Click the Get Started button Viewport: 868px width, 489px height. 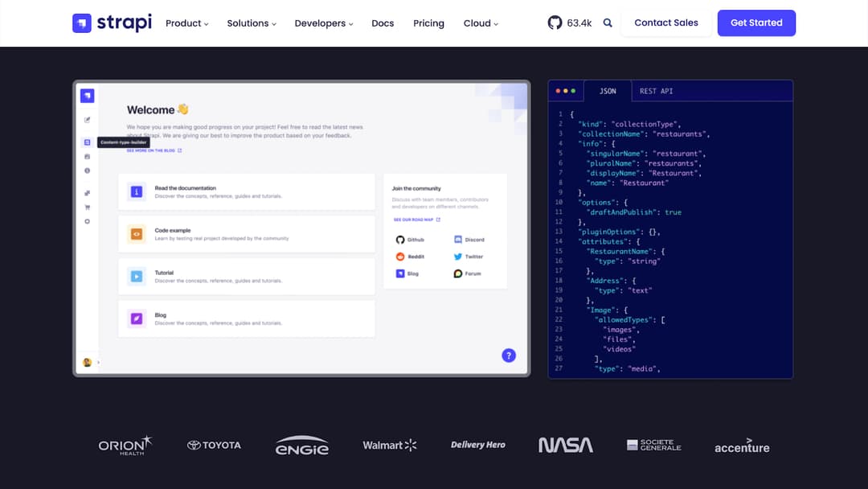pyautogui.click(x=756, y=23)
